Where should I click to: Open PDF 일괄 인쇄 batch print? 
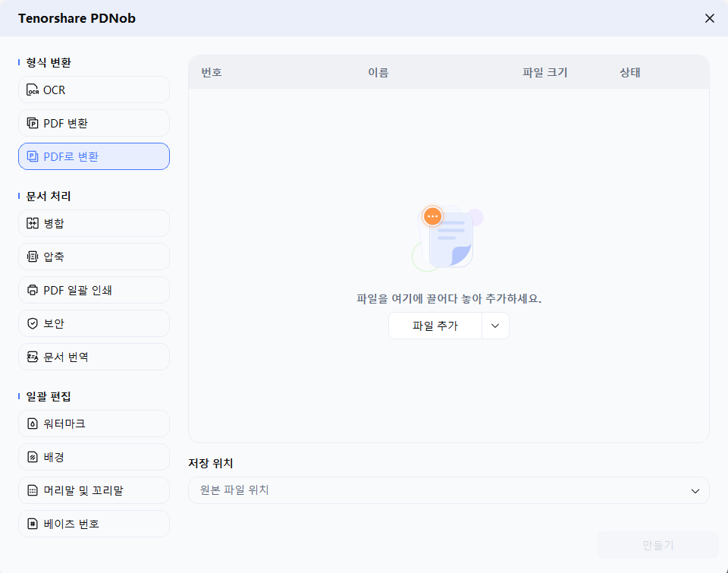click(x=94, y=290)
